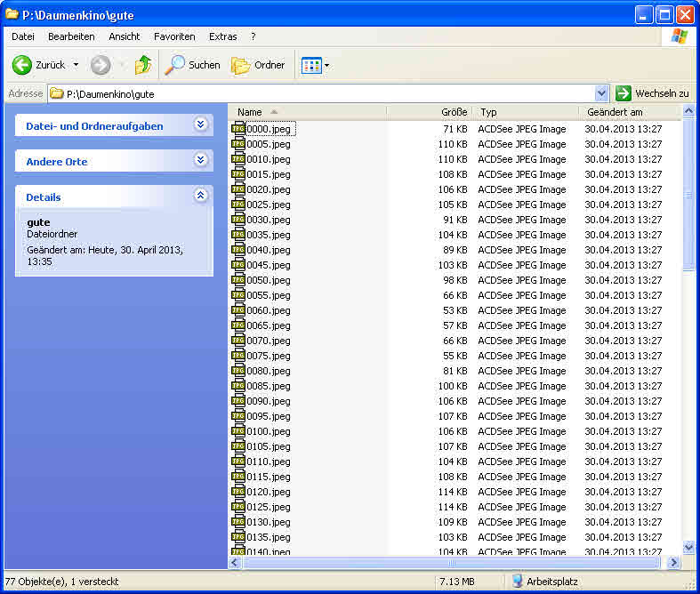Screen dimensions: 700x594
Task: Open the Datei menu
Action: (x=23, y=36)
